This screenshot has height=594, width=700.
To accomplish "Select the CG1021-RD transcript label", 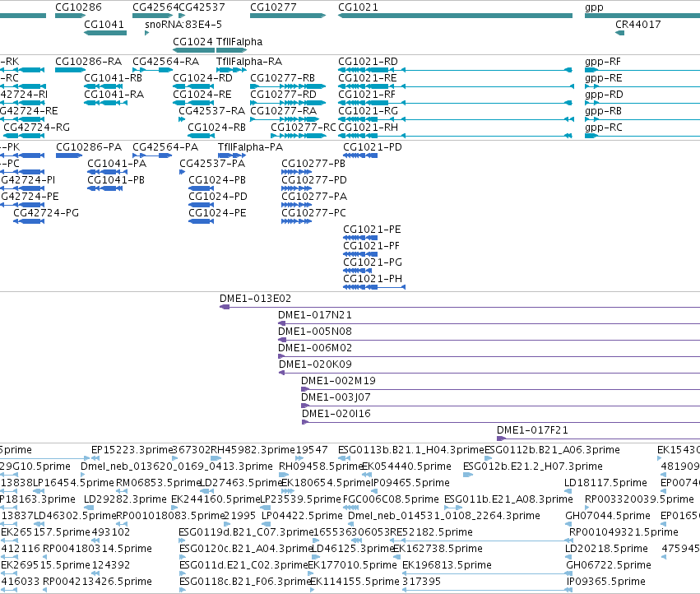I will pos(368,62).
